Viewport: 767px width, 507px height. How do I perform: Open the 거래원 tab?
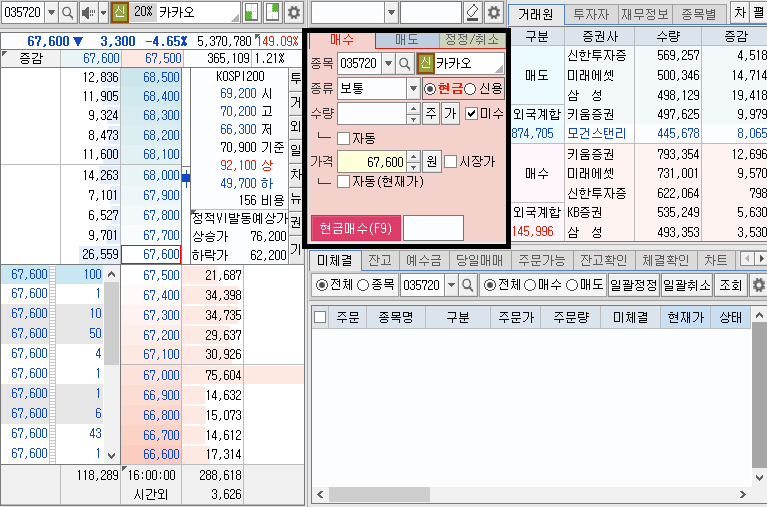536,14
